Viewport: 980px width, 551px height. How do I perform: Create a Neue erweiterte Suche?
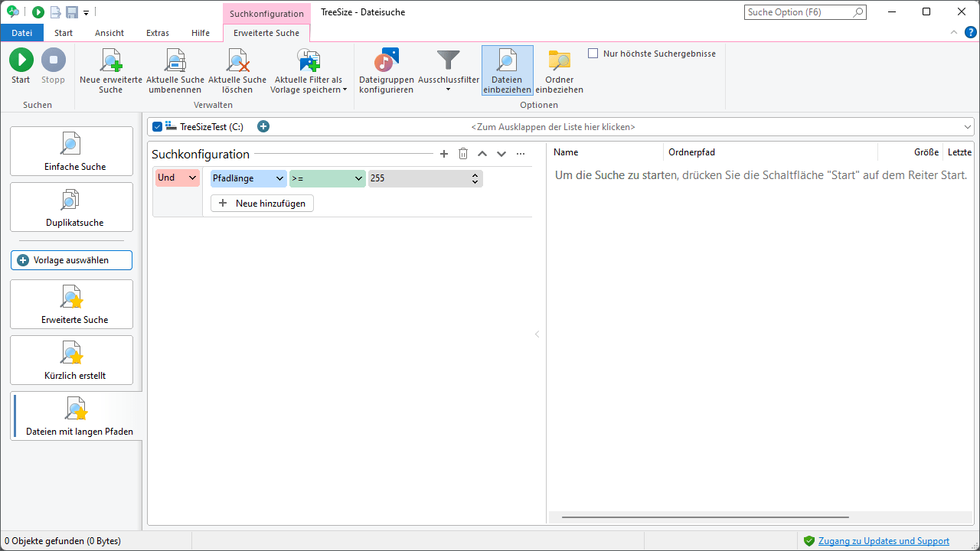[x=111, y=70]
